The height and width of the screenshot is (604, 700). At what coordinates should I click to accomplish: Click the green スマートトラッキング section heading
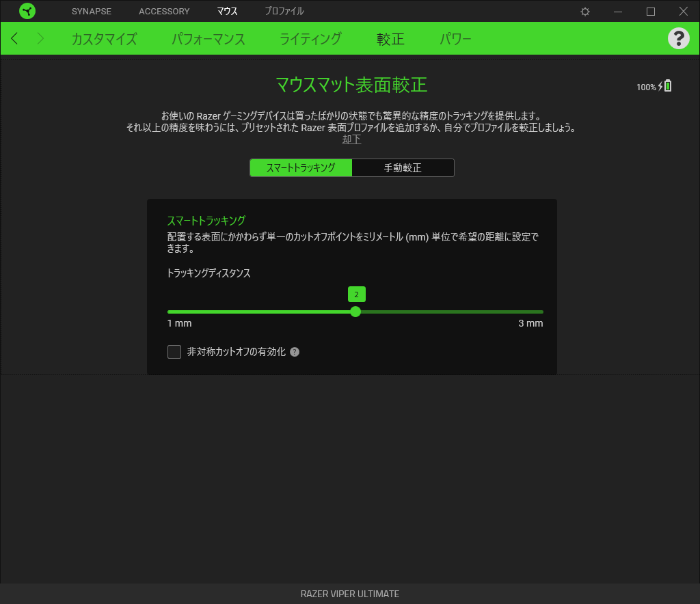coord(206,221)
